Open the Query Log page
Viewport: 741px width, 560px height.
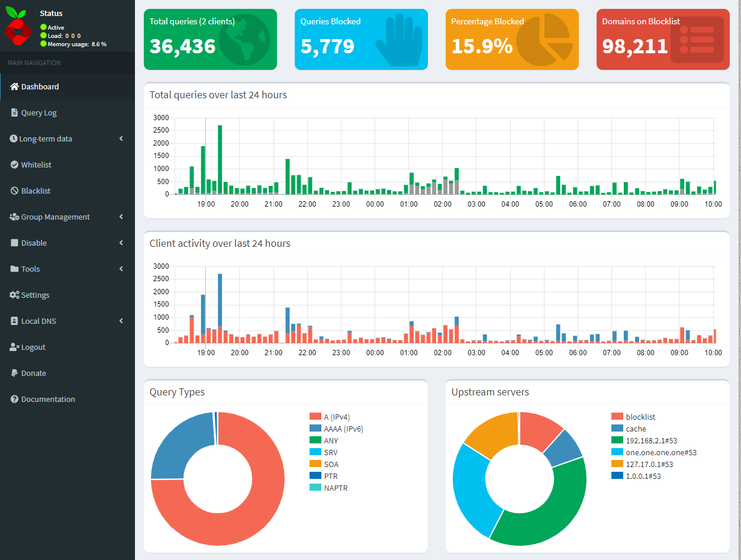tap(67, 112)
